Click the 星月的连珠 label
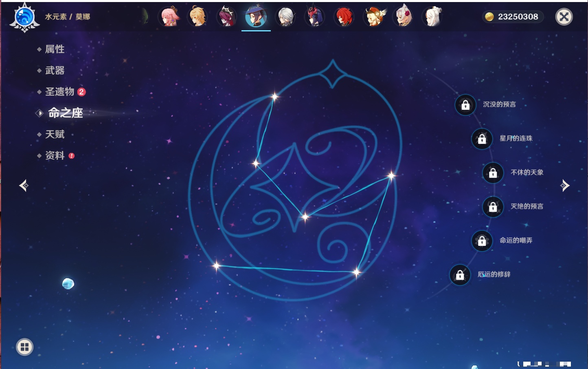The image size is (588, 369). click(516, 138)
